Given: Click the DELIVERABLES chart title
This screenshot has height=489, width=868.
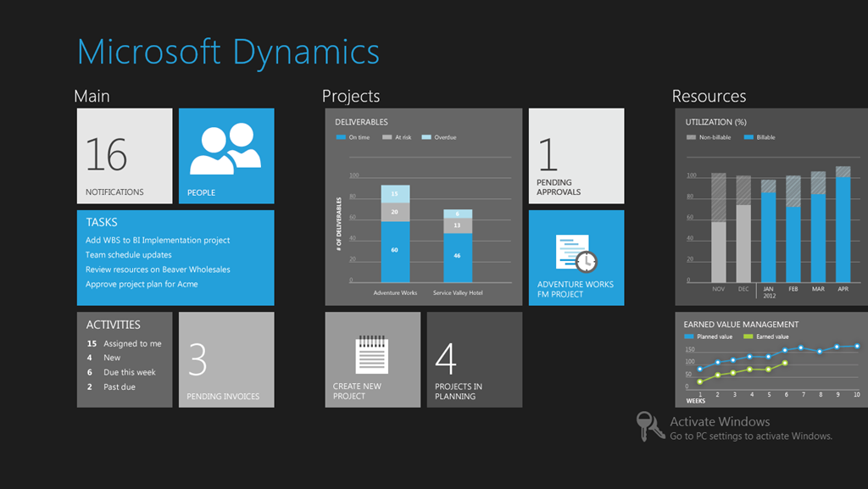Looking at the screenshot, I should point(361,122).
